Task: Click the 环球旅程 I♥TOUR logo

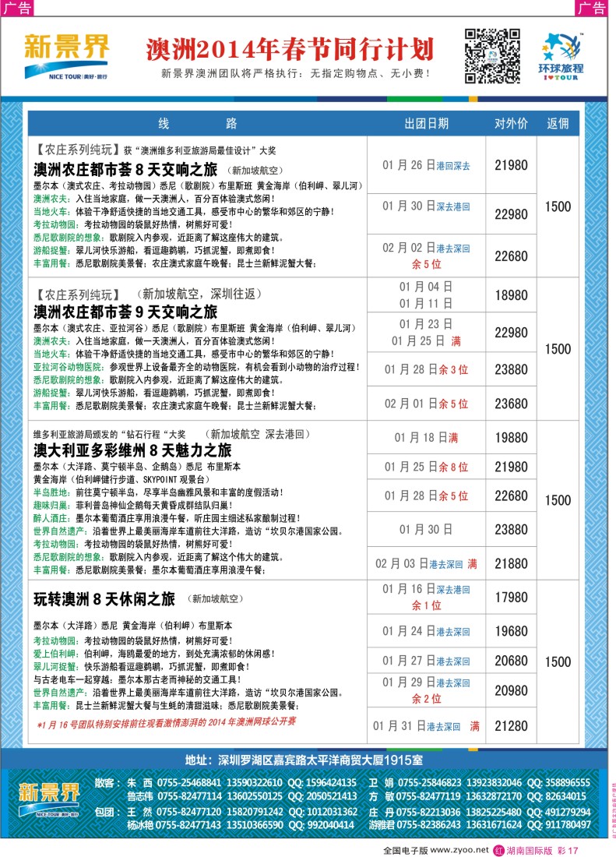Action: 561,57
